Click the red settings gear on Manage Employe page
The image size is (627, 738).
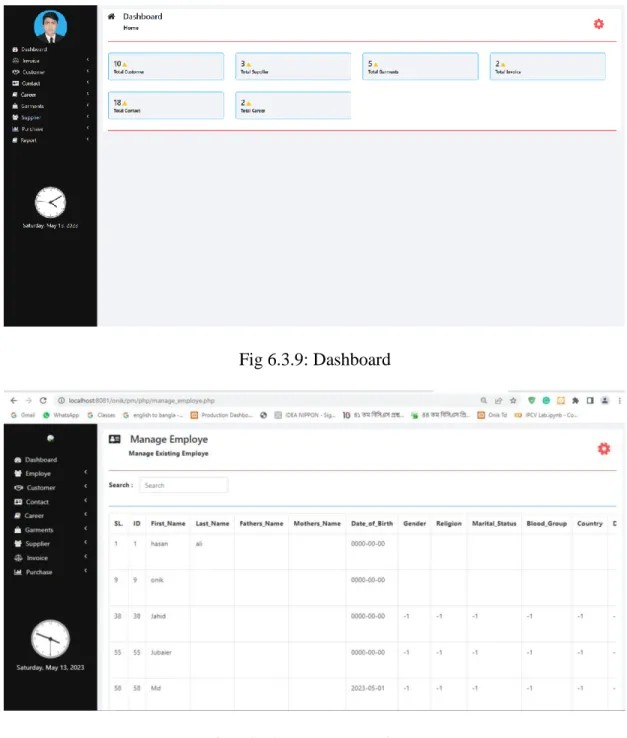pyautogui.click(x=603, y=449)
